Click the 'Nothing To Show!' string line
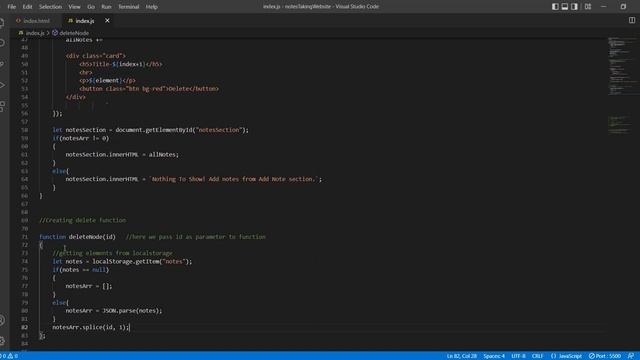The height and width of the screenshot is (360, 640). click(193, 179)
